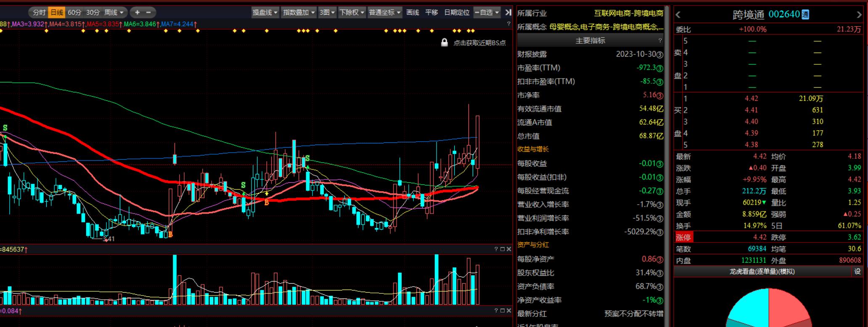Viewport: 868px width, 327px height.
Task: Jump to latest bar with the end arrow icon
Action: pos(508,13)
